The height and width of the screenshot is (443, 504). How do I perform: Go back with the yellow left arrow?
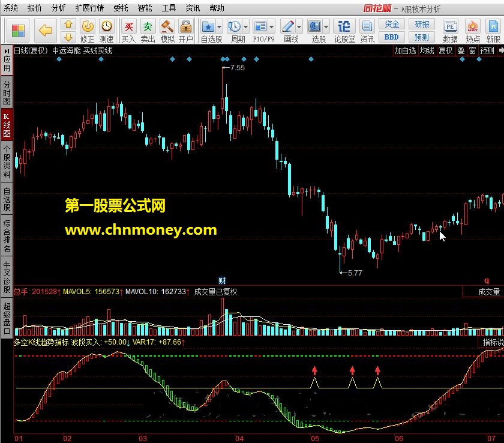tap(46, 31)
